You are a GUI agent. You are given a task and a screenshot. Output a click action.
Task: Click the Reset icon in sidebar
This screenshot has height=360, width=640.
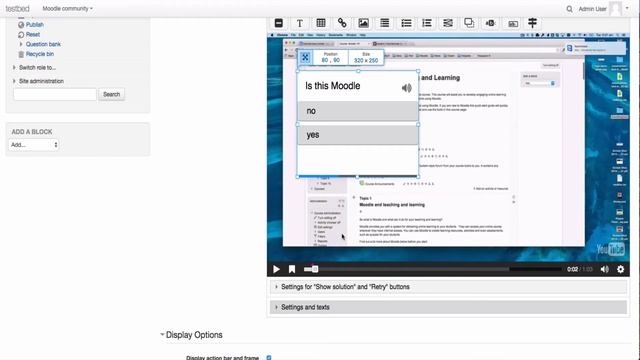click(21, 35)
